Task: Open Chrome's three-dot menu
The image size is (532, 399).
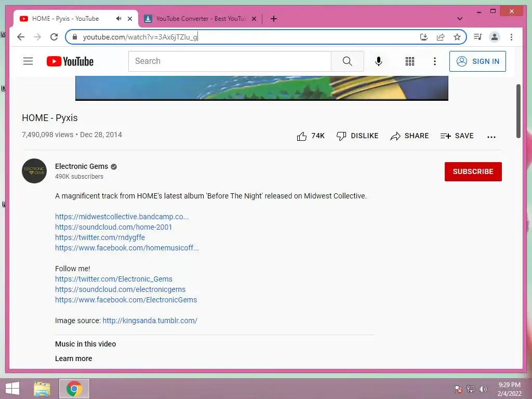Action: pyautogui.click(x=511, y=37)
